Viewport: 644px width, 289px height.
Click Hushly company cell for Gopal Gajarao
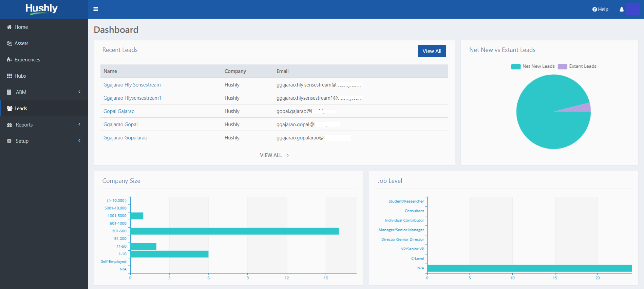click(232, 111)
